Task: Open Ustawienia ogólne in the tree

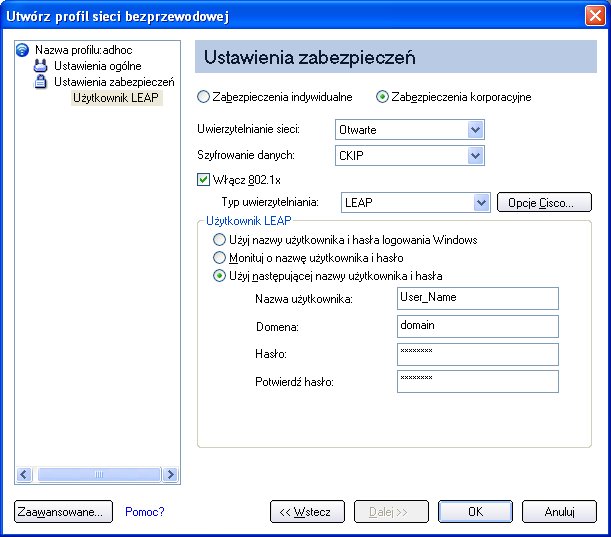Action: coord(97,66)
